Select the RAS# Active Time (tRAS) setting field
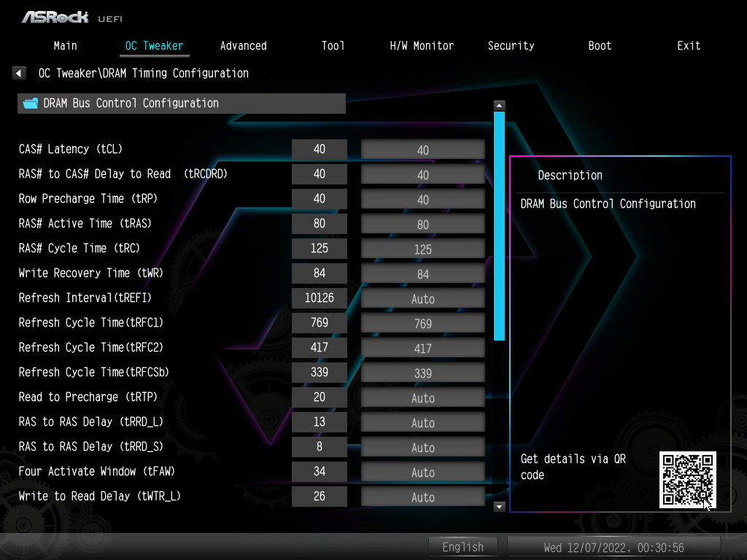Image resolution: width=747 pixels, height=560 pixels. click(422, 224)
